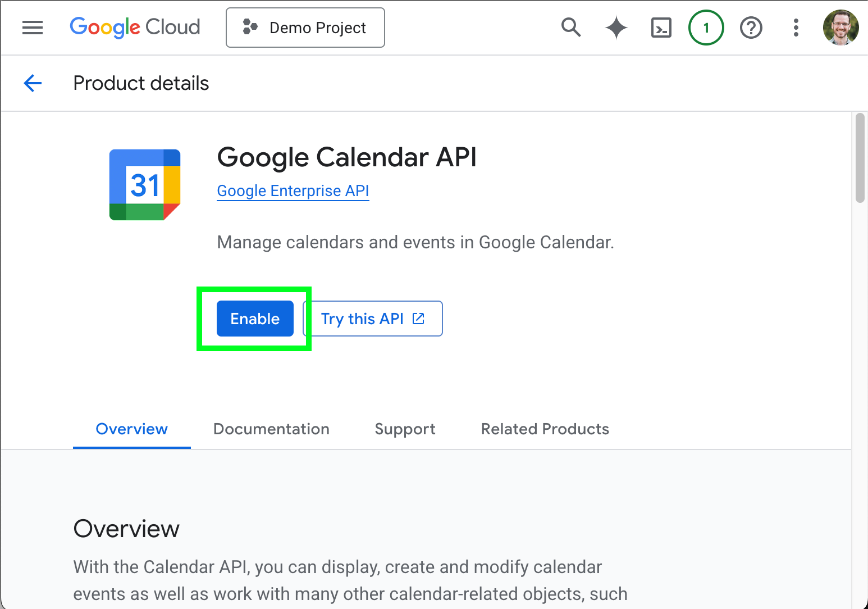Click the Google Calendar API product icon
The width and height of the screenshot is (868, 609).
point(144,184)
